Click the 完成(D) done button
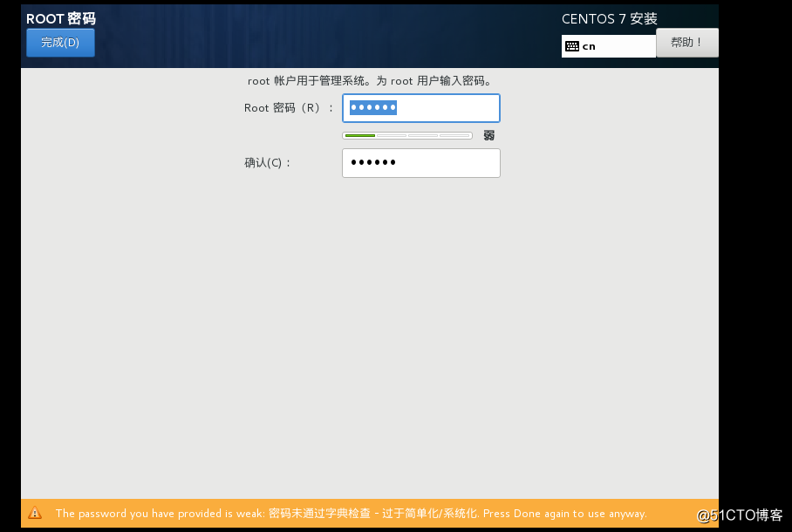 tap(60, 43)
